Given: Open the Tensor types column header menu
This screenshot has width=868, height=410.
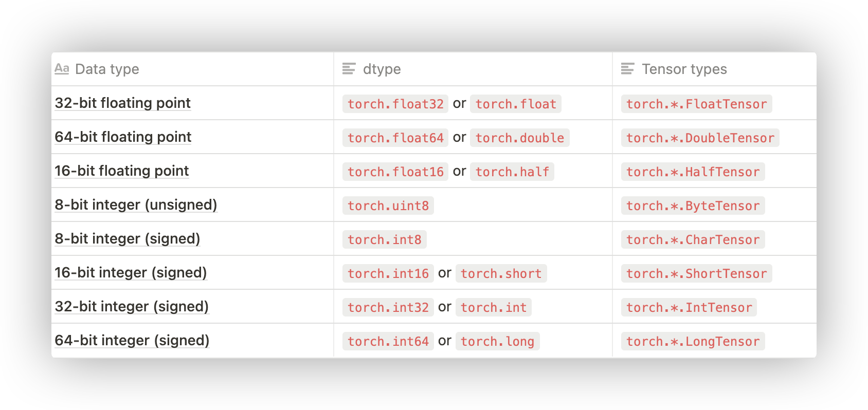Looking at the screenshot, I should tap(714, 69).
